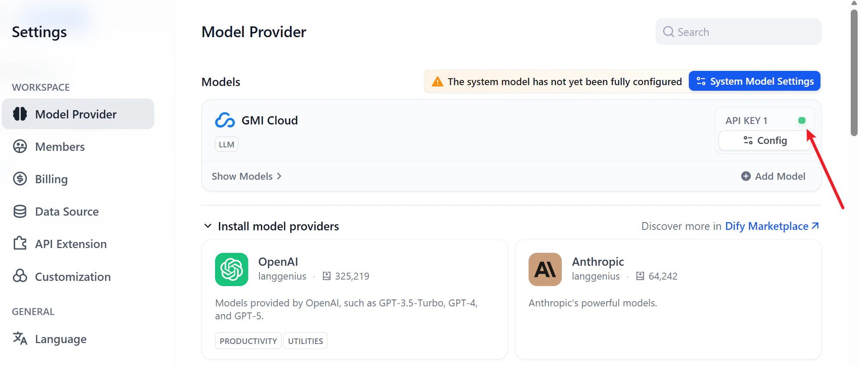Viewport: 868px width, 366px height.
Task: Click the API Extension puzzle icon
Action: click(x=20, y=243)
